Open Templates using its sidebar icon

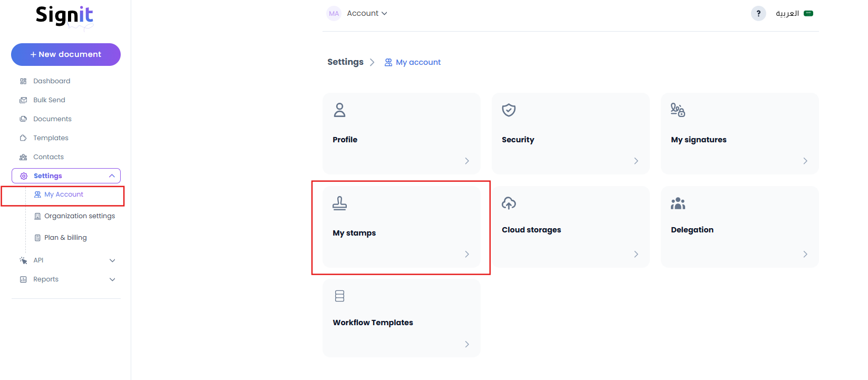[23, 138]
